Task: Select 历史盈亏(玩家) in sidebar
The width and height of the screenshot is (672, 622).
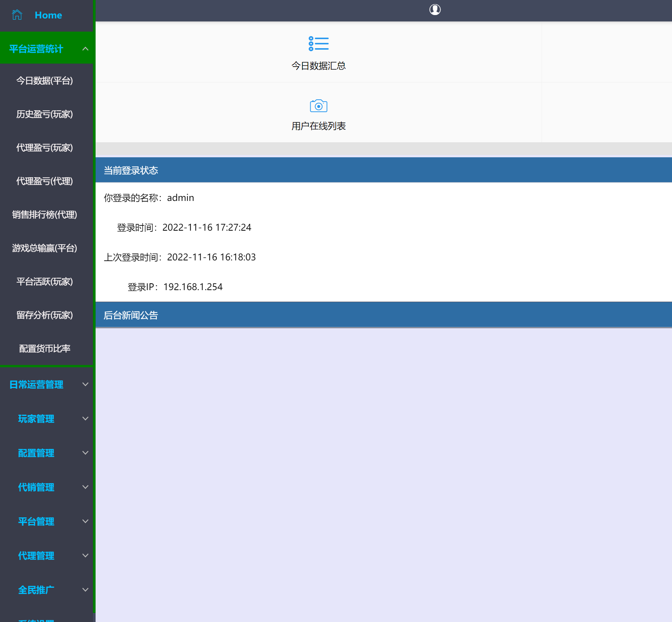Action: (44, 114)
